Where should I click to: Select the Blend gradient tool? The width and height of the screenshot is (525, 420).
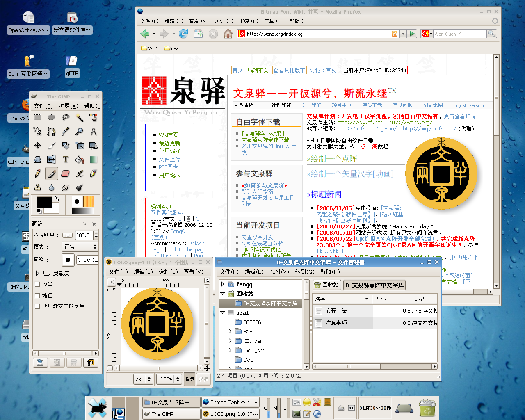94,160
